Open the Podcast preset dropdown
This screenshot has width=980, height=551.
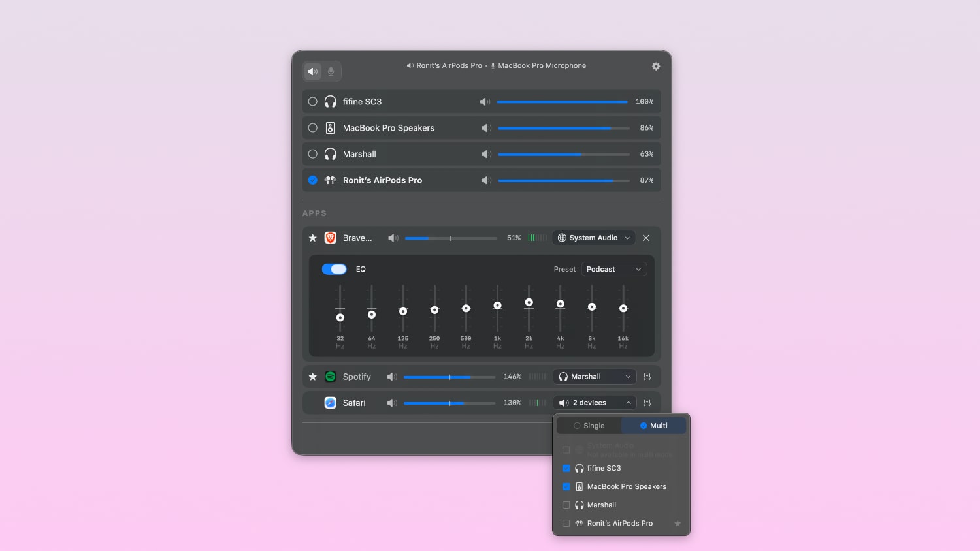(x=613, y=269)
